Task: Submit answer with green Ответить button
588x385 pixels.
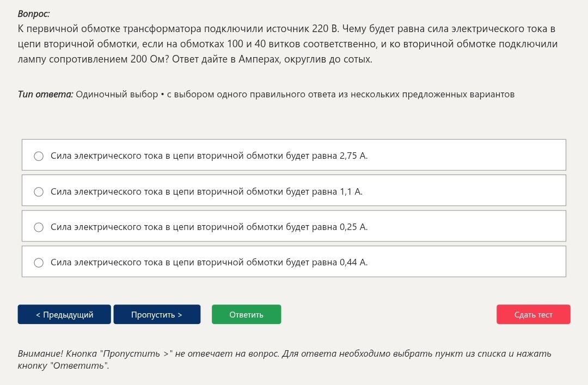Action: [x=247, y=314]
